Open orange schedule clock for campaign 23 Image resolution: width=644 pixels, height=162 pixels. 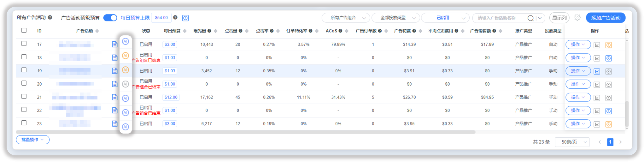(x=609, y=124)
